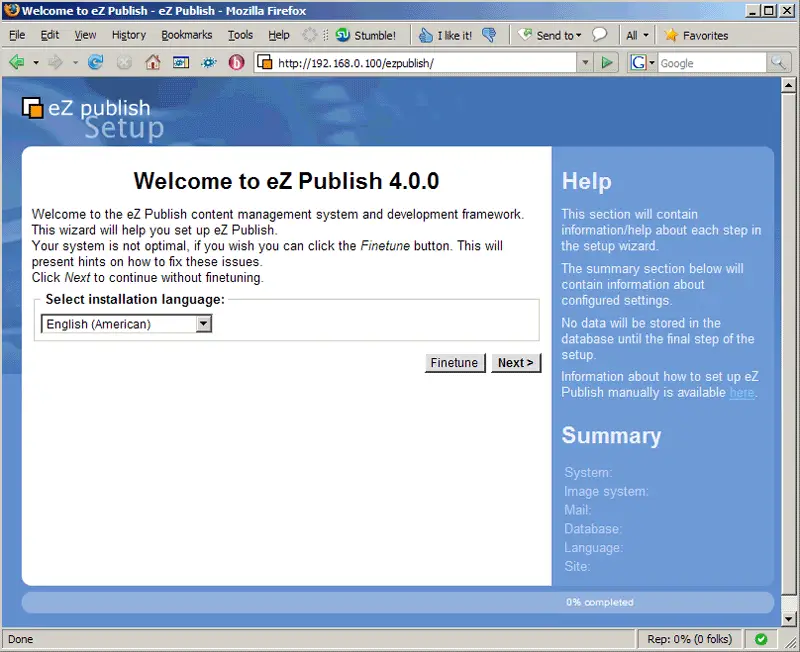The image size is (800, 652).
Task: Open the Forward history dropdown arrow
Action: pos(75,63)
